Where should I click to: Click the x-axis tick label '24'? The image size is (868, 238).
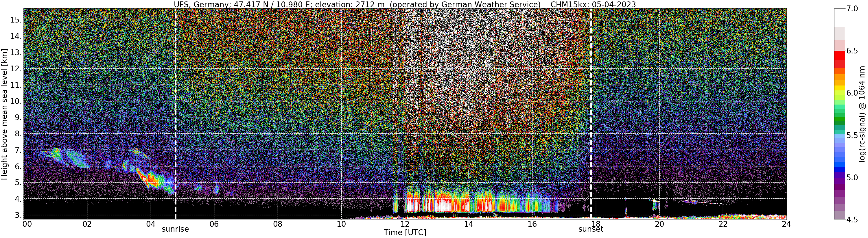(786, 224)
